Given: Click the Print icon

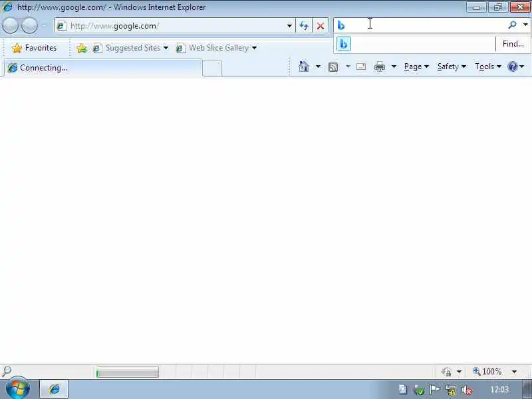Looking at the screenshot, I should coord(380,67).
